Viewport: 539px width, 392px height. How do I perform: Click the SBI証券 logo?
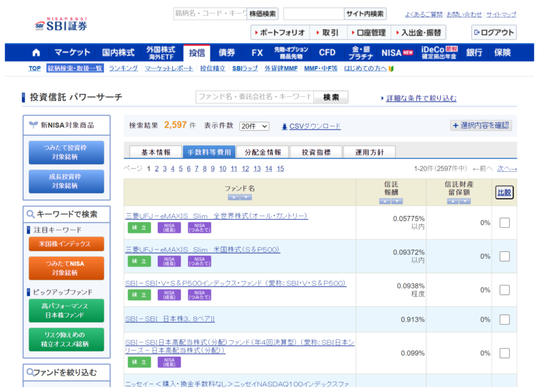point(62,24)
